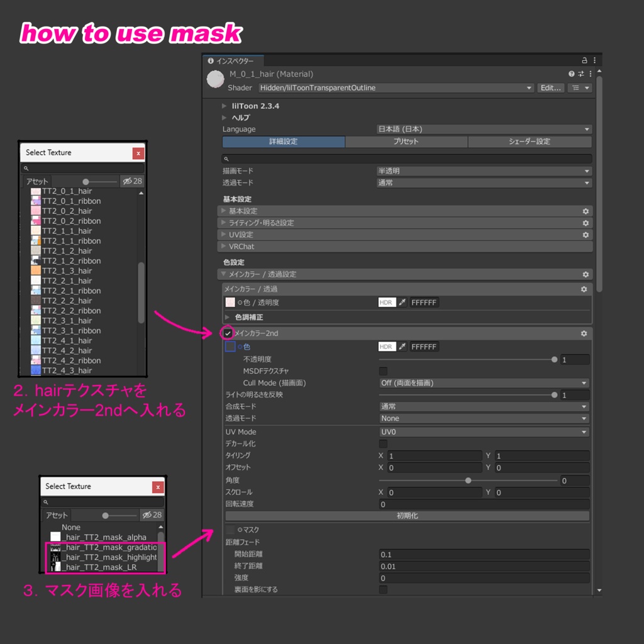Select None in lower Select Texture list
This screenshot has width=644, height=644.
[71, 528]
